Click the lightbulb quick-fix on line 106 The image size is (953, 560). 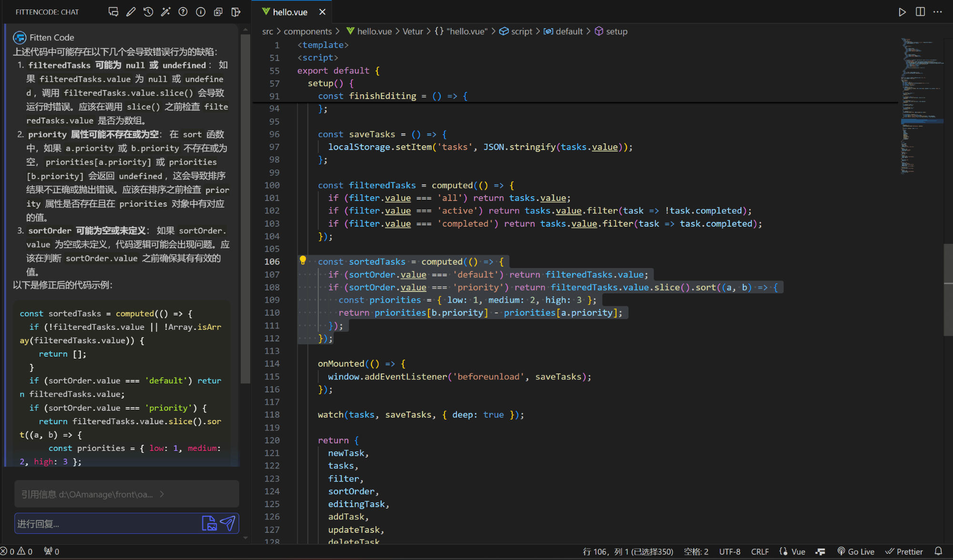(303, 260)
